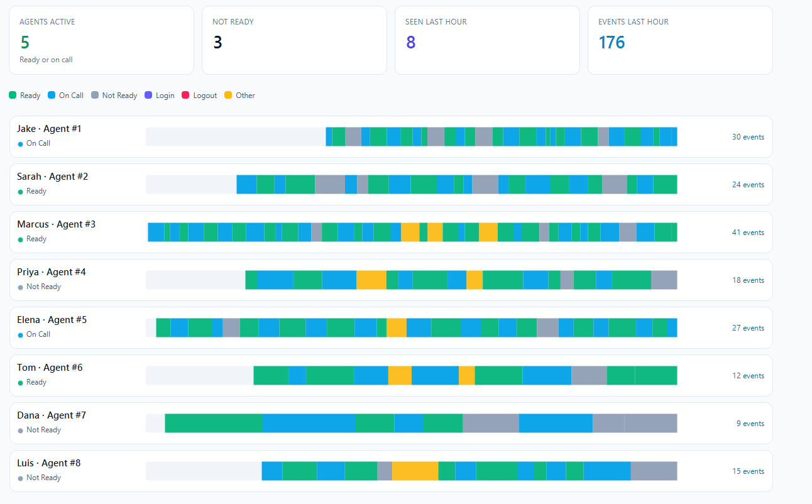Viewport: 812px width, 504px height.
Task: Open Elena's "27 events" count
Action: 748,328
